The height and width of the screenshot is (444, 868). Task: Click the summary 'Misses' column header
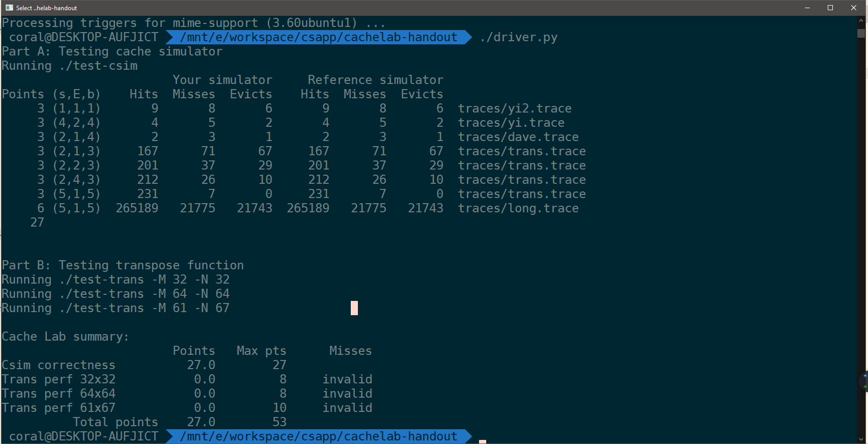351,351
